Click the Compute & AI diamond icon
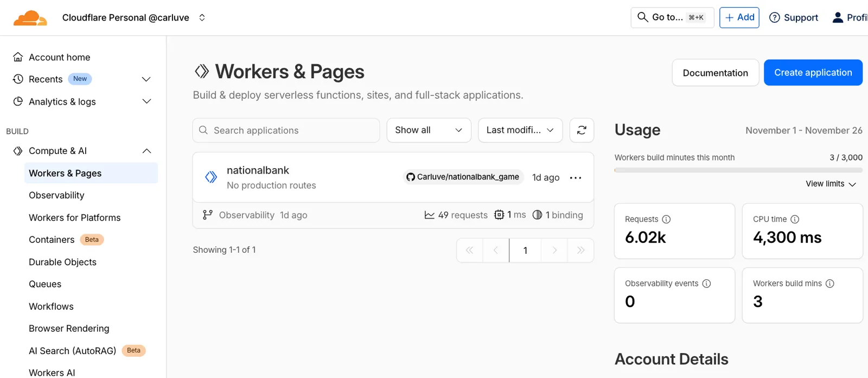This screenshot has height=378, width=868. pos(18,151)
